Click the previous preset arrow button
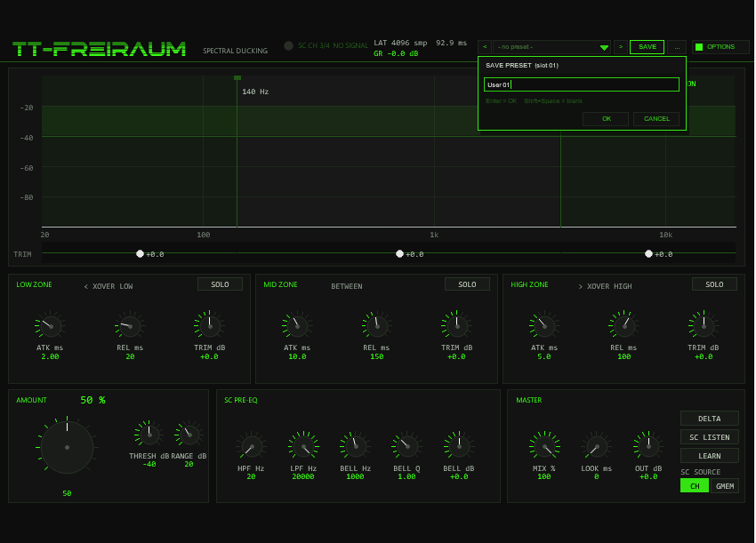Screen dimensions: 756x543 coord(485,47)
